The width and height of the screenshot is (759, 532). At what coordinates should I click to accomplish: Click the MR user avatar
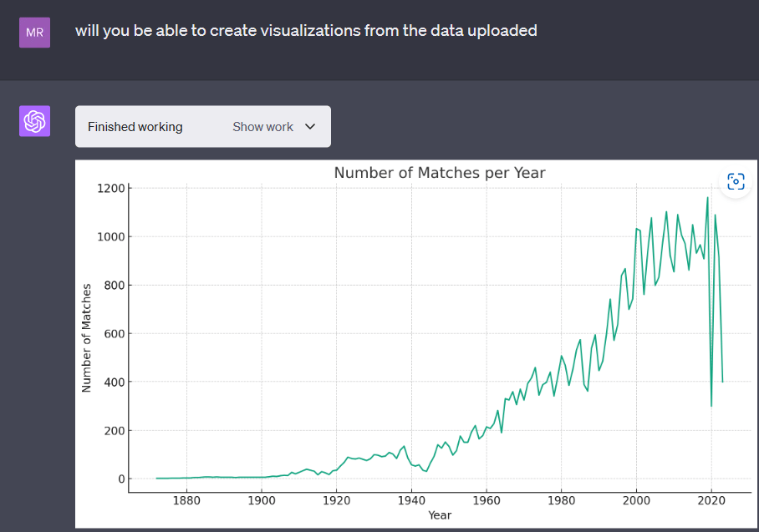point(34,33)
